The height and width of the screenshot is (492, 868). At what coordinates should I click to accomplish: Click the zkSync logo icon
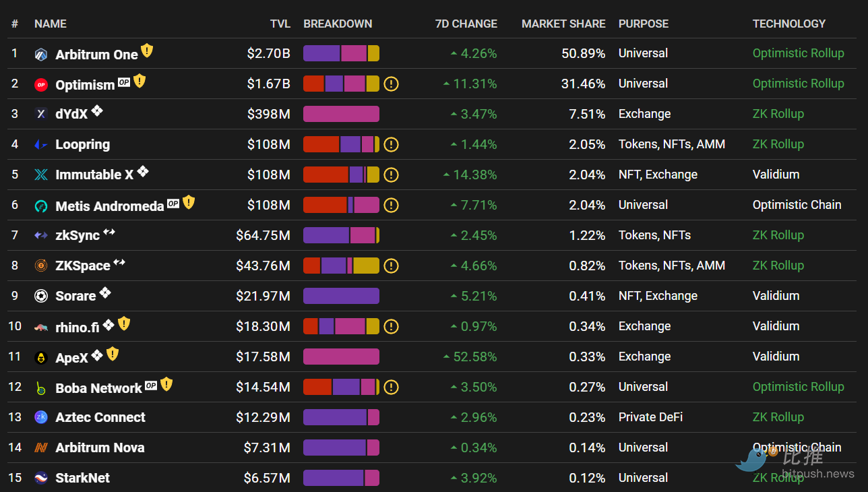(x=41, y=236)
